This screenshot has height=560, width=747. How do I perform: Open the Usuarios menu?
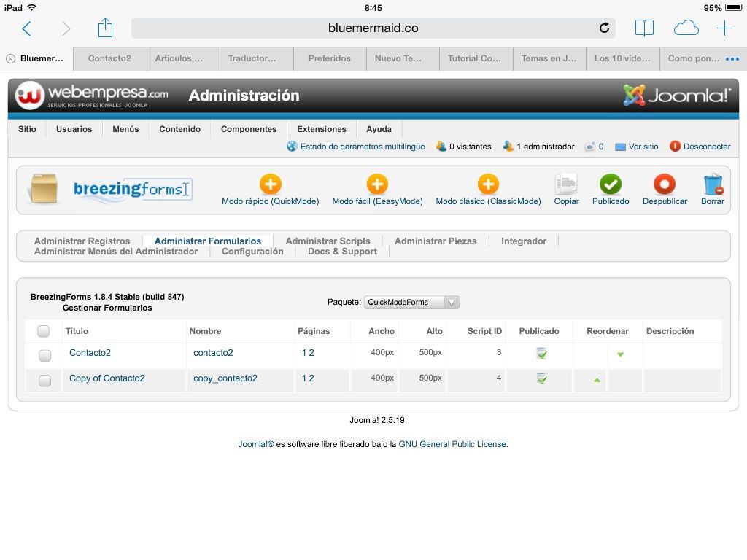click(x=74, y=129)
